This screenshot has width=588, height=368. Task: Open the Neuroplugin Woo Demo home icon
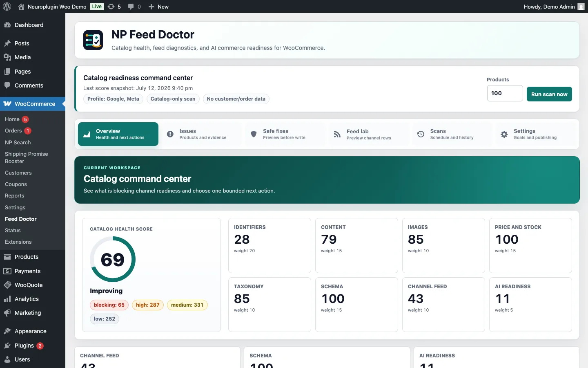point(21,7)
